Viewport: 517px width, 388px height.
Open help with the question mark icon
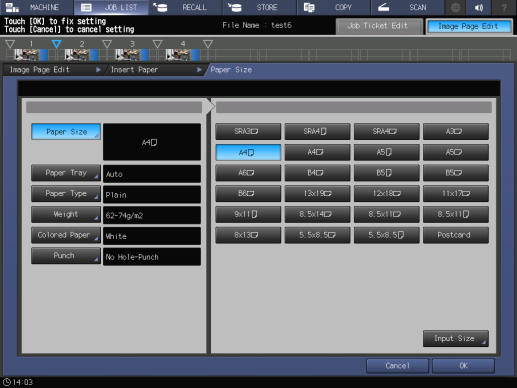tap(504, 7)
